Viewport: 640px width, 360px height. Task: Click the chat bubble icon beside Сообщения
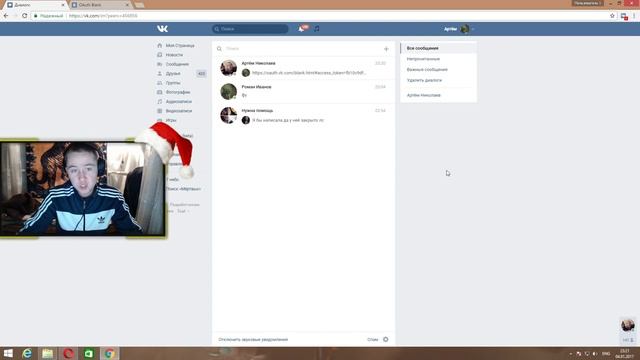[160, 64]
